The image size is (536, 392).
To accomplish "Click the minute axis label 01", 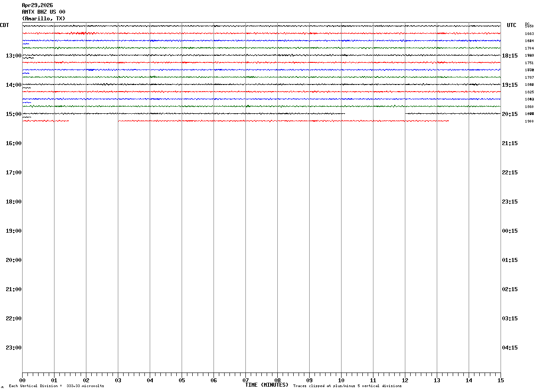I will pyautogui.click(x=54, y=380).
